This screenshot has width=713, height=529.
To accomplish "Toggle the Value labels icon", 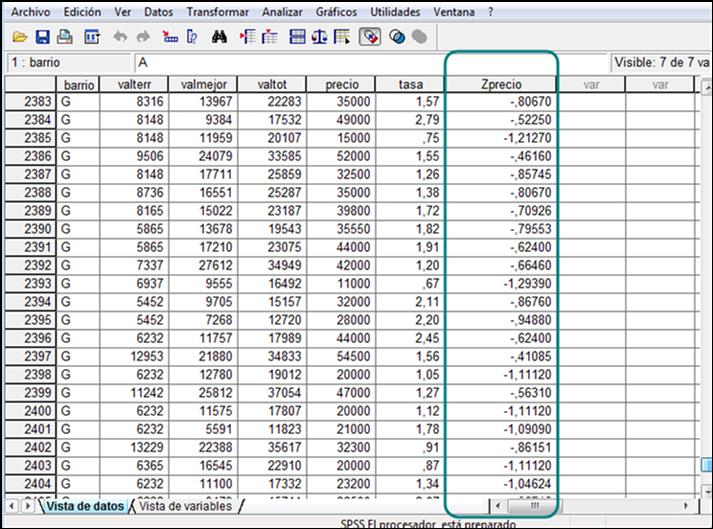I will 370,37.
